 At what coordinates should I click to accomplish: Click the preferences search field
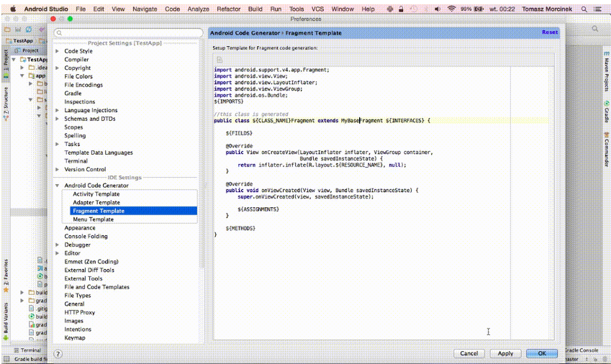point(129,32)
